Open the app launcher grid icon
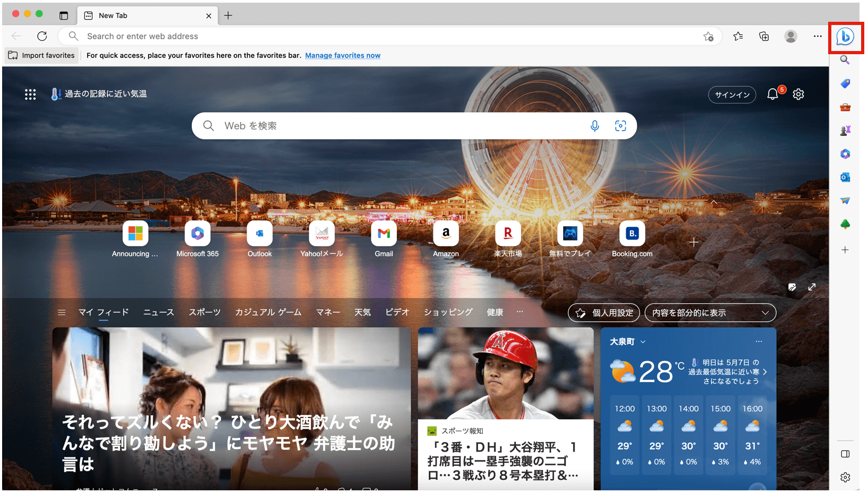The width and height of the screenshot is (868, 493). pyautogui.click(x=30, y=94)
